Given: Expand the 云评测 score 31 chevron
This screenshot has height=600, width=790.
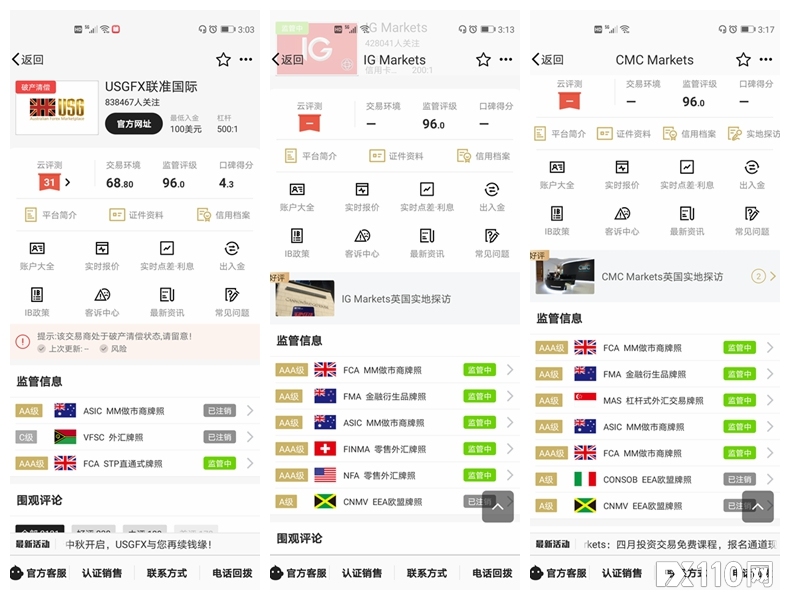Looking at the screenshot, I should 68,182.
